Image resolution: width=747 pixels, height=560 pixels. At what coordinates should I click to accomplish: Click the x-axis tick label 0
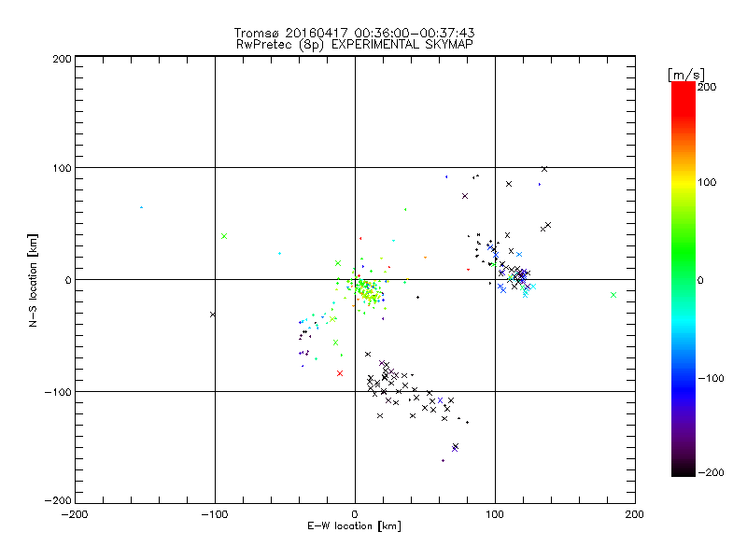[355, 515]
